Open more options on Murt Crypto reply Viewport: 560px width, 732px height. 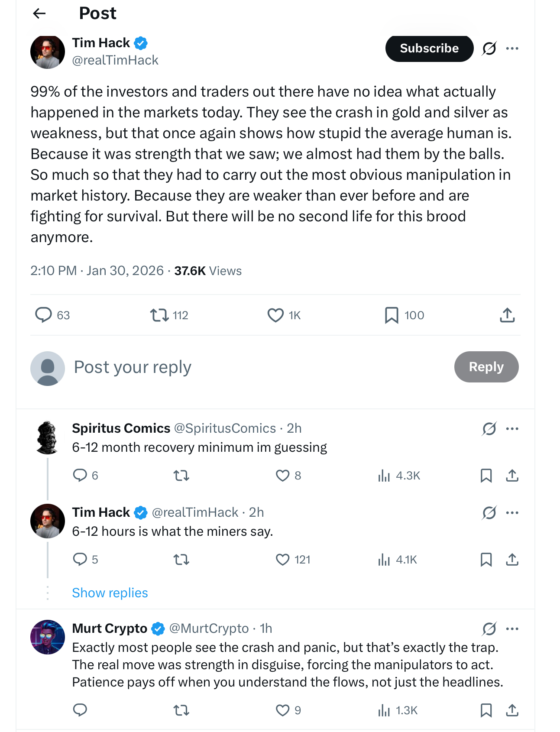tap(512, 628)
